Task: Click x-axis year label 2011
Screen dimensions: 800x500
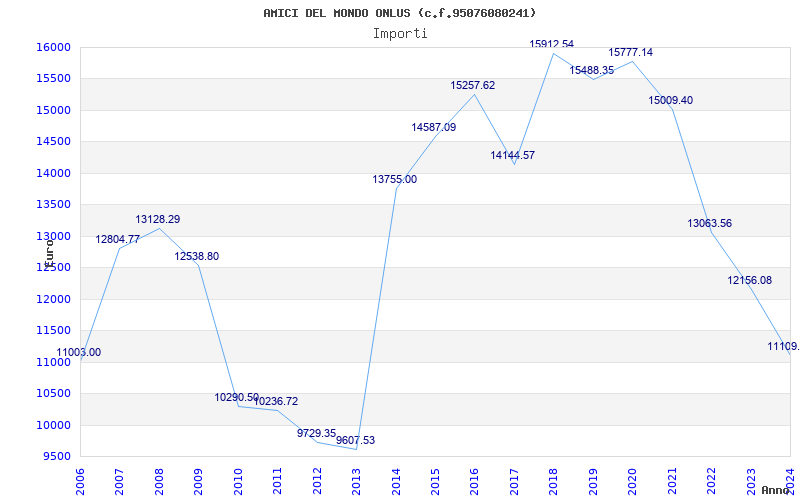Action: pos(277,482)
